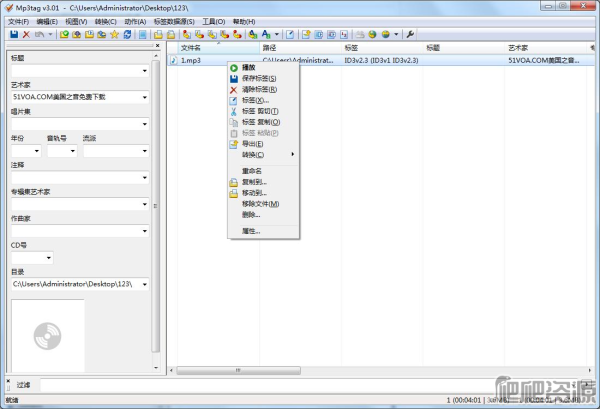Screen dimensions: 600x409
Task: Choose 标签 剪切(T) in the context menu
Action: (263, 111)
